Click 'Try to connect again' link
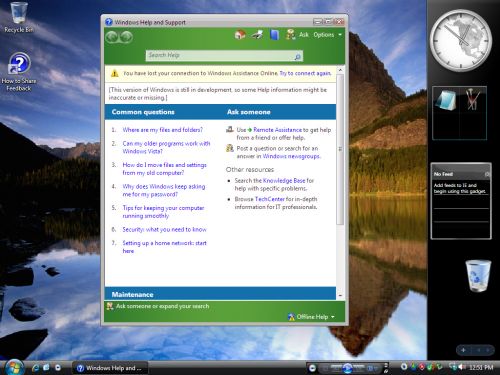The image size is (500, 375). point(305,73)
